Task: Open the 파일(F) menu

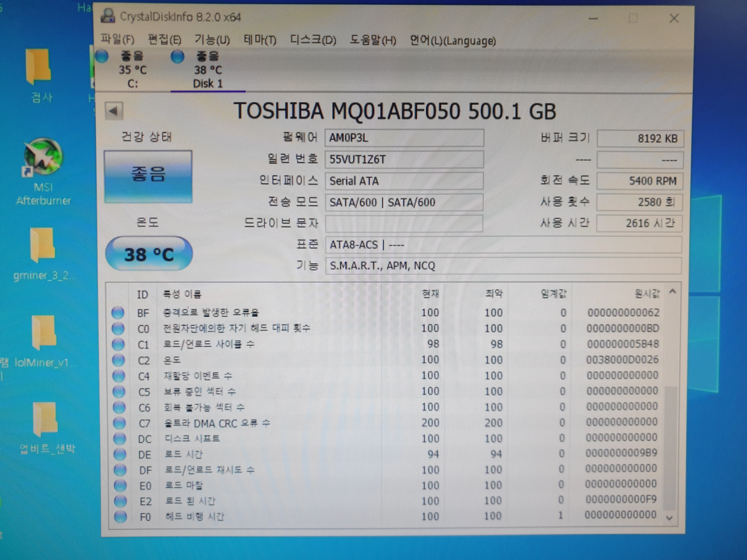Action: [117, 39]
